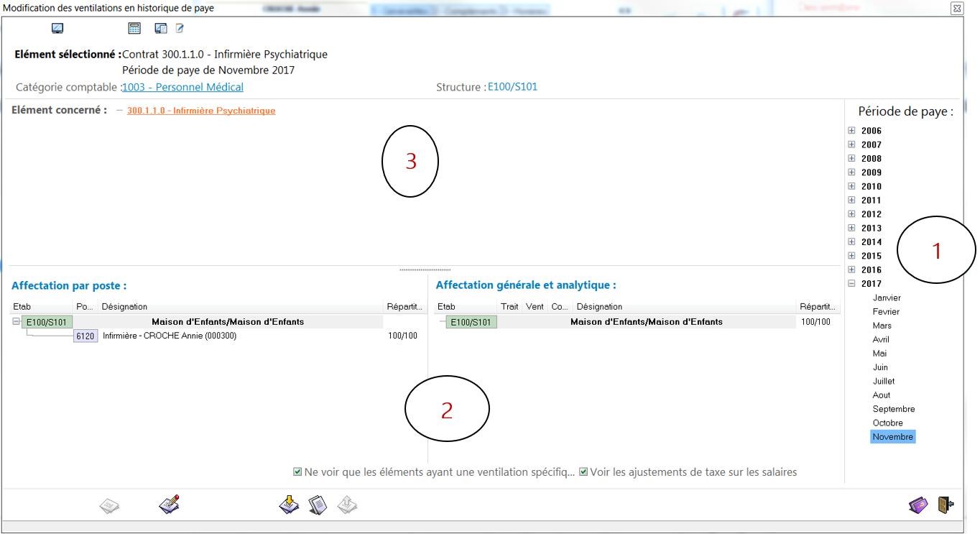Uncheck 'Voir les ajustements de taxe sur les salaires'
Image resolution: width=980 pixels, height=534 pixels.
point(583,472)
